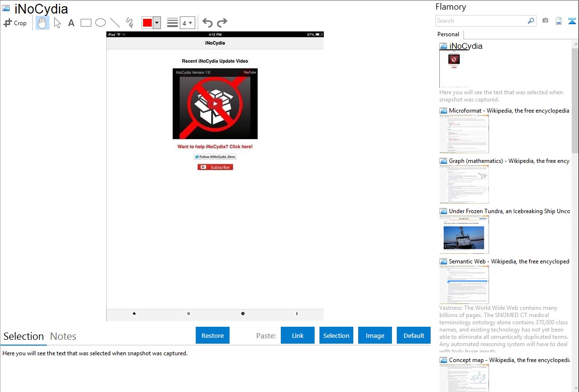
Task: Click the Selection paste button
Action: [336, 335]
